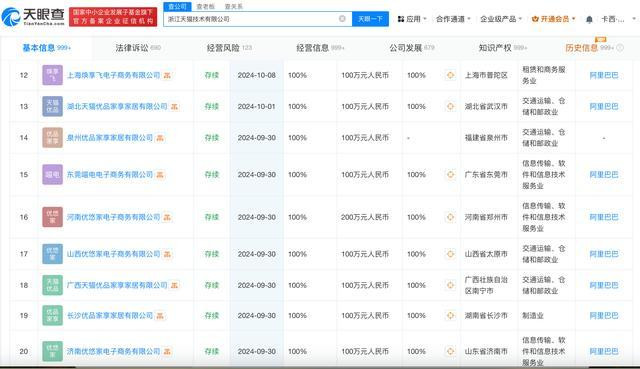Click the 天眼一下 search button
The height and width of the screenshot is (369, 640).
(370, 19)
